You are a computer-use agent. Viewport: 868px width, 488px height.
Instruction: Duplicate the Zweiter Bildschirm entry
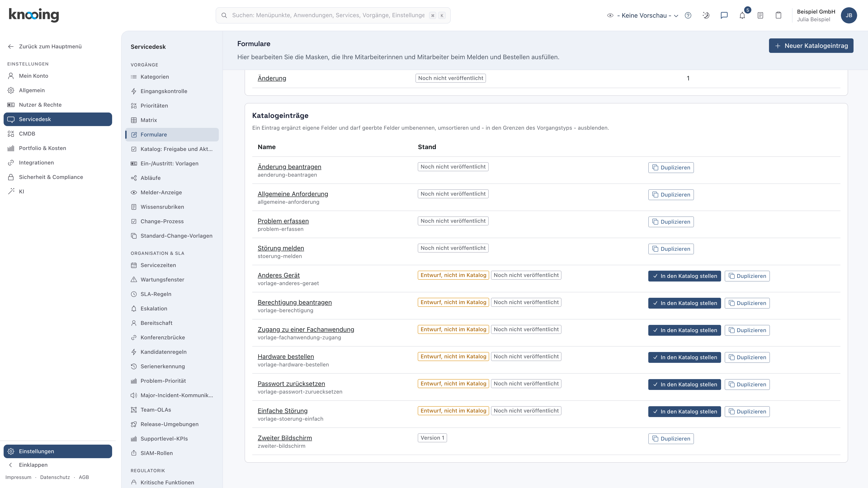[x=671, y=439]
